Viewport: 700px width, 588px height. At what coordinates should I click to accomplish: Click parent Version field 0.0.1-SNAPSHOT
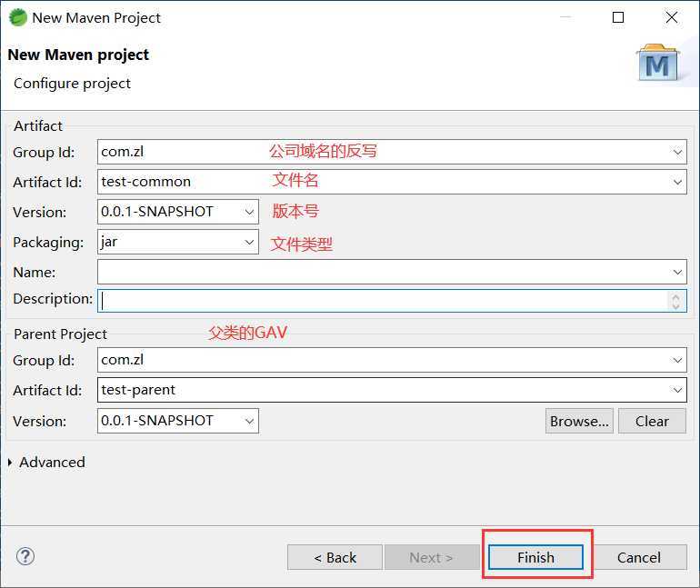(x=178, y=421)
